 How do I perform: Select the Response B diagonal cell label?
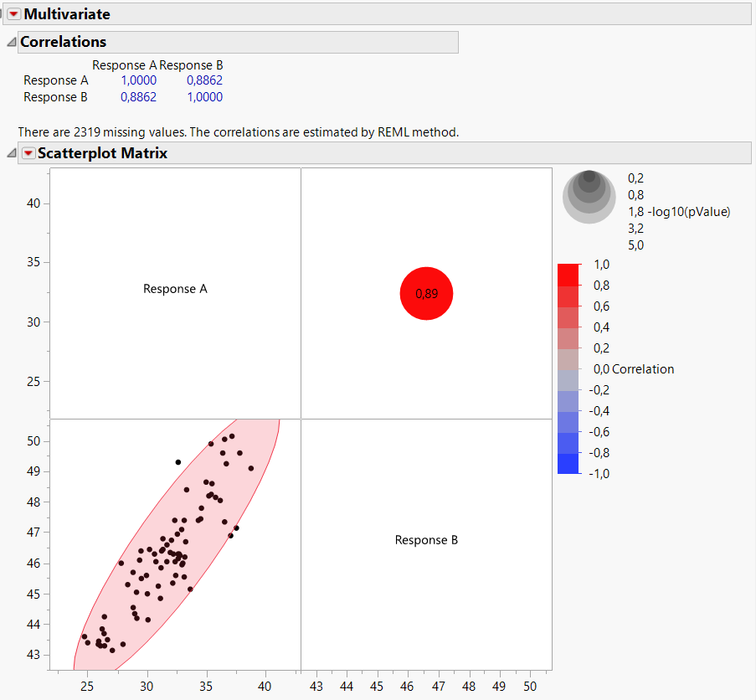(426, 540)
